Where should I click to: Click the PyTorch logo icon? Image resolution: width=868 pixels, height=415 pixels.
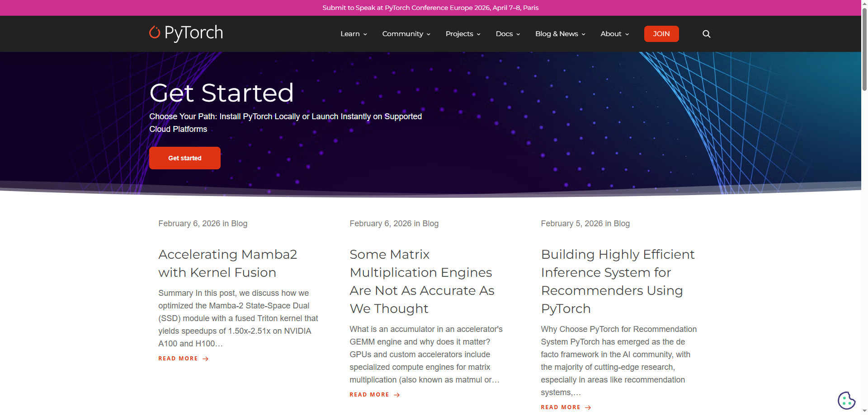(x=155, y=33)
